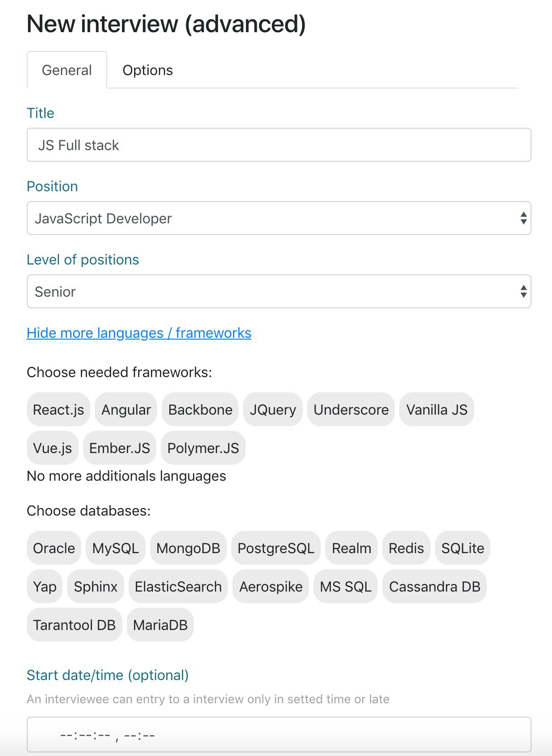
Task: Select the General tab
Action: point(67,70)
